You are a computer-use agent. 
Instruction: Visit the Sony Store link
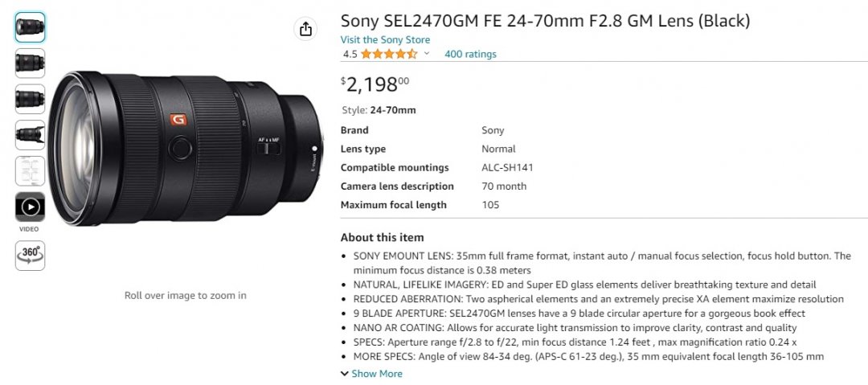pyautogui.click(x=385, y=40)
